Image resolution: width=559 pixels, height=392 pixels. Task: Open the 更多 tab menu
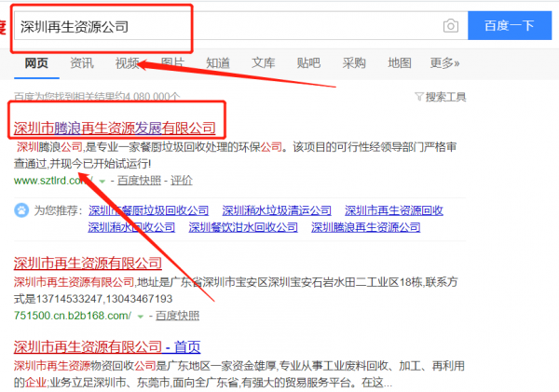(x=444, y=63)
